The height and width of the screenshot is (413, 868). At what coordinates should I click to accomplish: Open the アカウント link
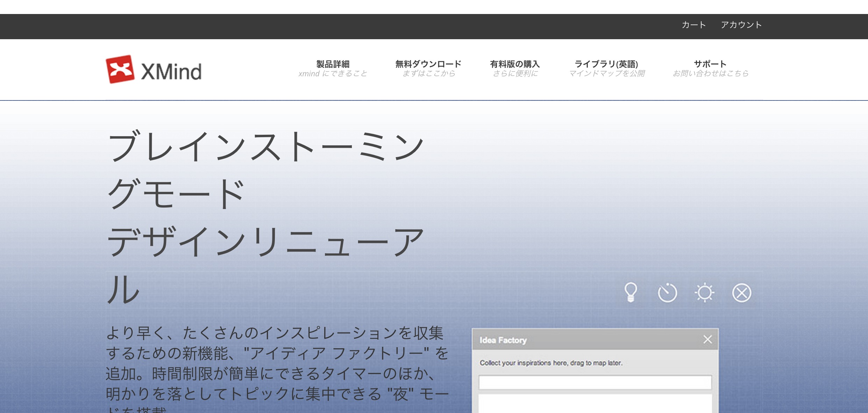click(x=741, y=25)
